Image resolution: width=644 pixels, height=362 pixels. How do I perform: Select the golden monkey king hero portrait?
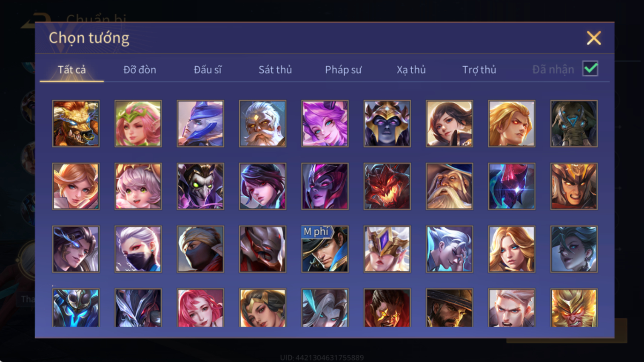click(x=574, y=308)
